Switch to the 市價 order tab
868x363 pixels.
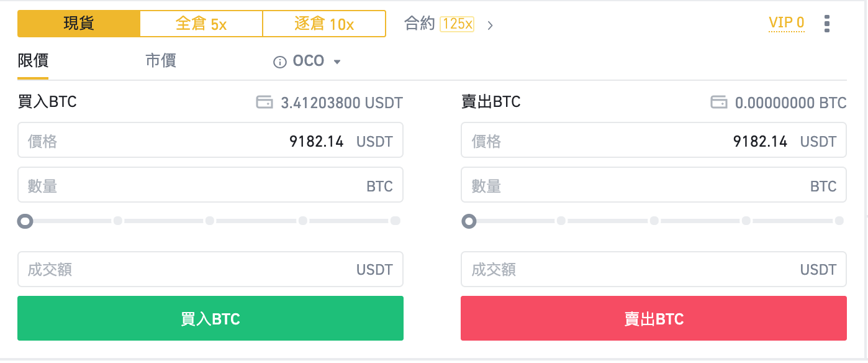point(160,60)
